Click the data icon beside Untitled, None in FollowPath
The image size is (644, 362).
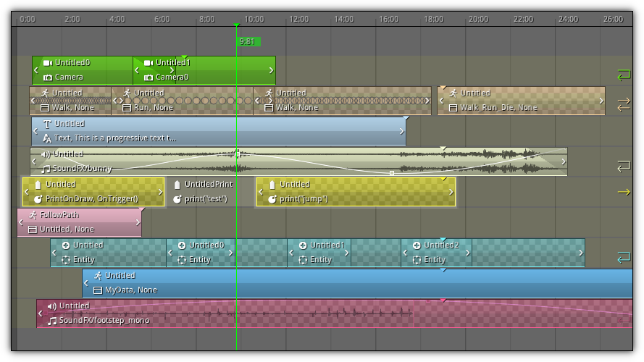33,230
